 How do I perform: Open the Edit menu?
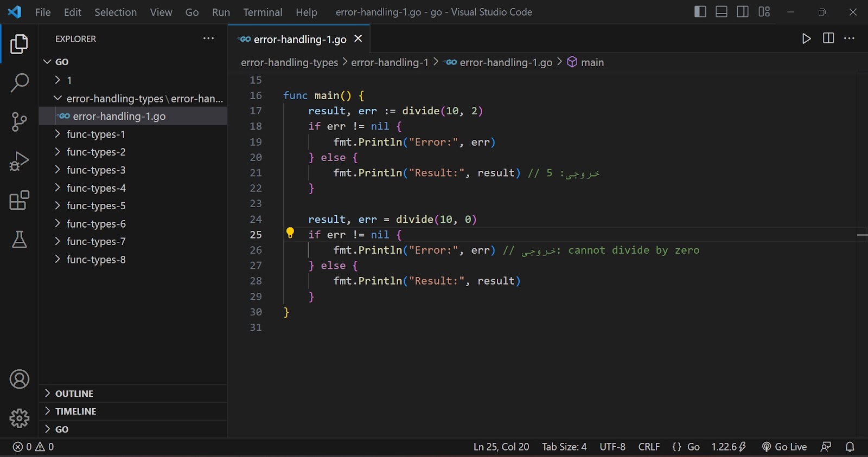pyautogui.click(x=73, y=12)
